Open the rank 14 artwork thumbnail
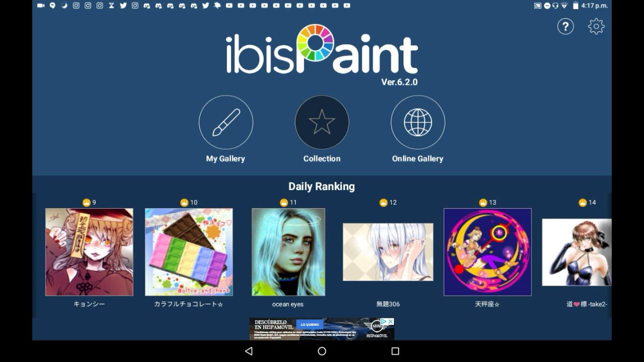This screenshot has width=644, height=362. click(577, 252)
